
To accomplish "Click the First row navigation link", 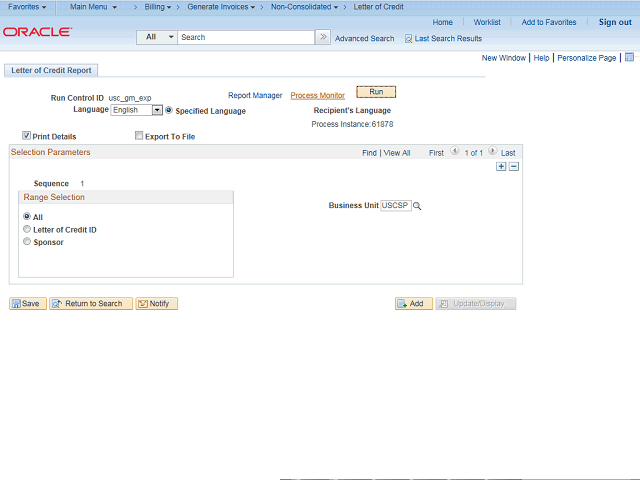I will (436, 153).
